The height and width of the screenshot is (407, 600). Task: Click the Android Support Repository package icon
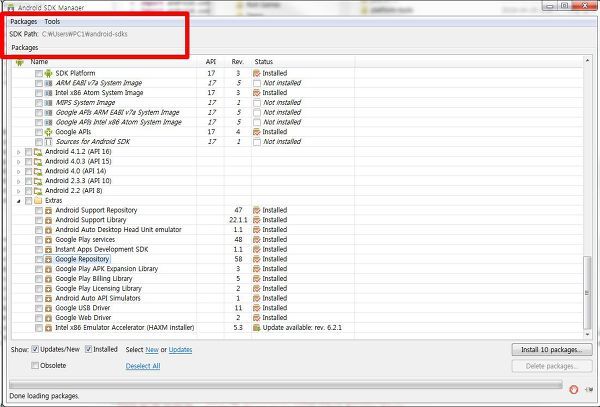48,210
